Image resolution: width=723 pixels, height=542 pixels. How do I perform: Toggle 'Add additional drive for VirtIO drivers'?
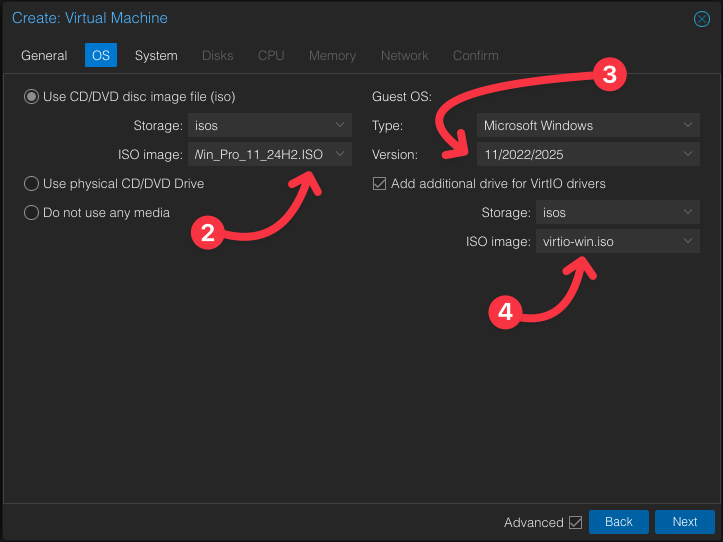tap(379, 184)
